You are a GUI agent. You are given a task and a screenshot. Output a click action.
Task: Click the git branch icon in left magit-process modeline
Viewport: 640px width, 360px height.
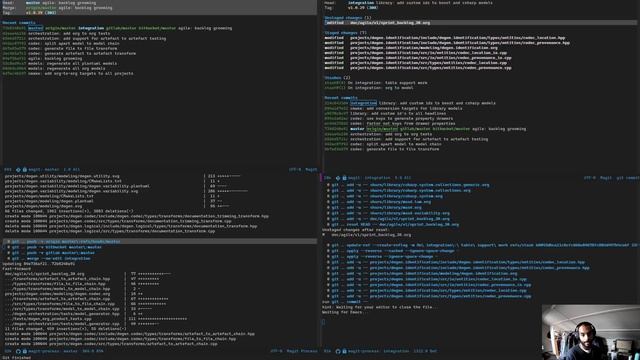pyautogui.click(x=18, y=351)
